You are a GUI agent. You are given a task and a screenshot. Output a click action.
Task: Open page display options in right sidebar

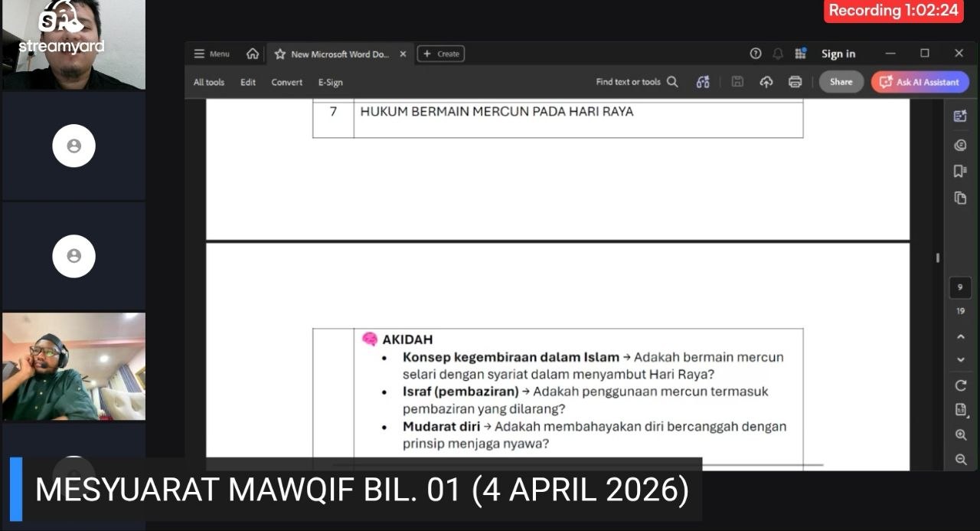(x=960, y=410)
